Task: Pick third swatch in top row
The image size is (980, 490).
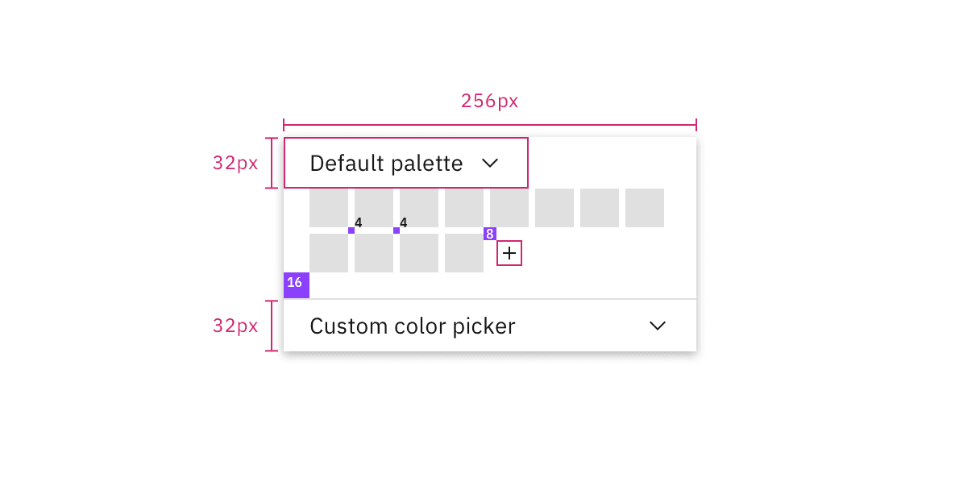Action: [x=419, y=208]
